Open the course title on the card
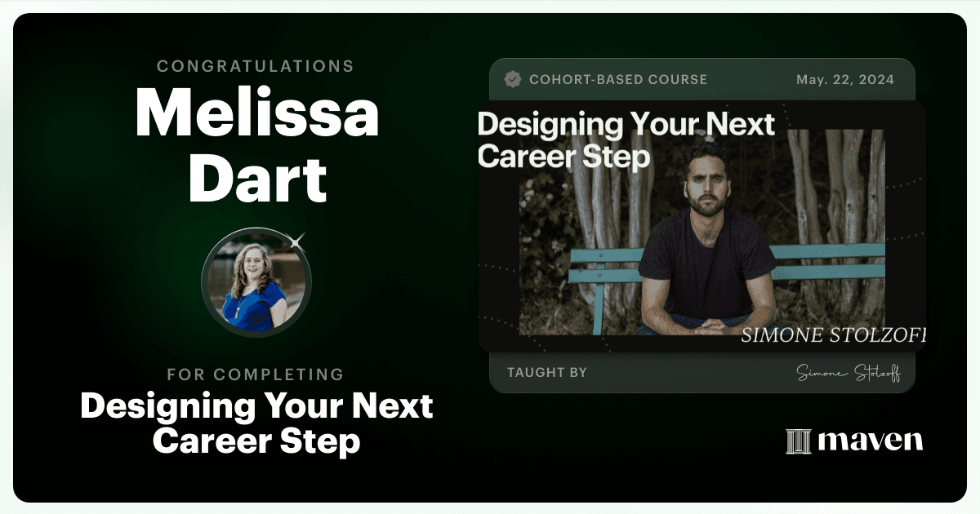The width and height of the screenshot is (980, 514). pyautogui.click(x=626, y=140)
